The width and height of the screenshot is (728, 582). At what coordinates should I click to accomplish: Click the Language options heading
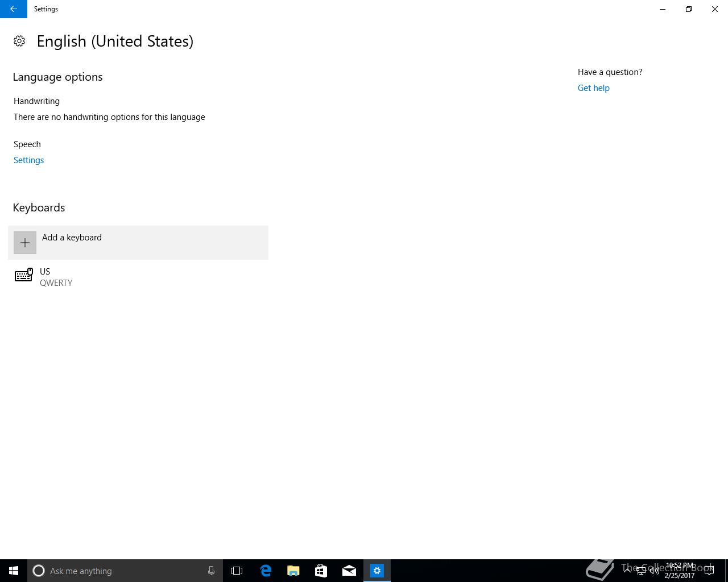(57, 77)
